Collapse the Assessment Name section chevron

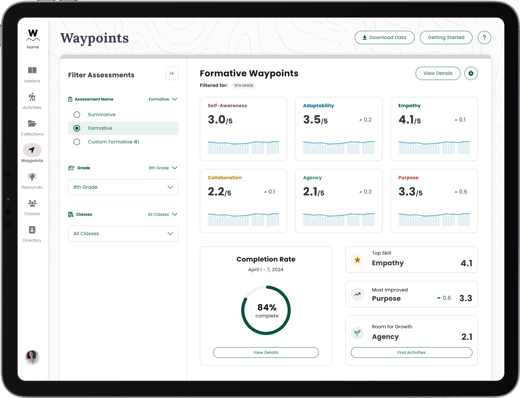(174, 99)
